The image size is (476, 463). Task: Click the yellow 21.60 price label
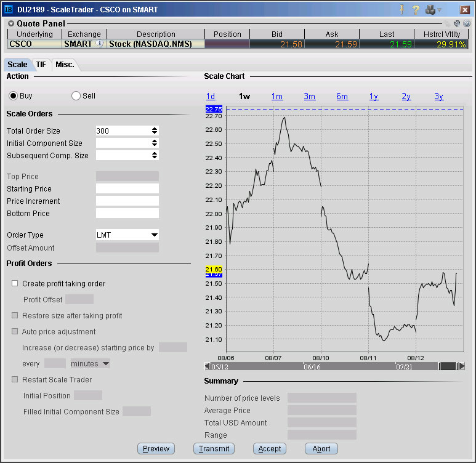214,269
